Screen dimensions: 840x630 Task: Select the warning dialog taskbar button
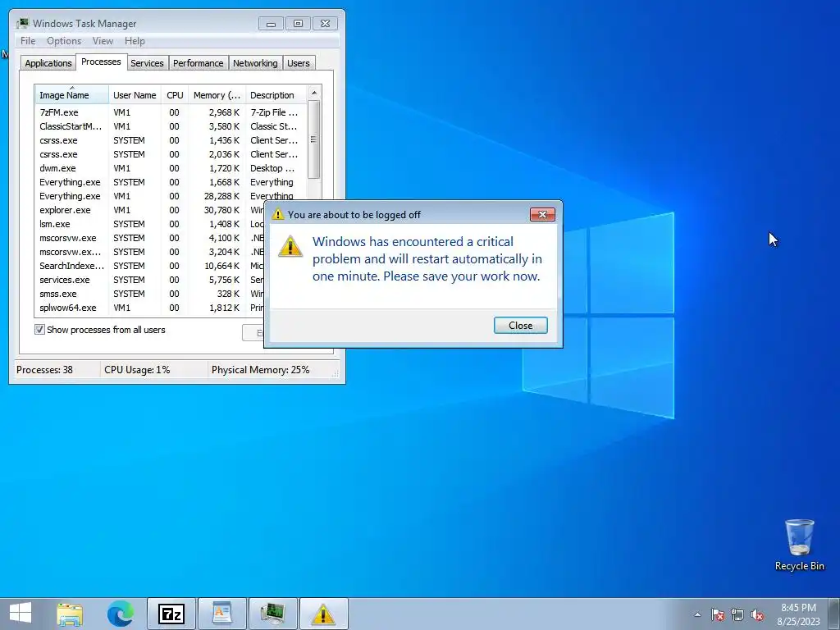pos(323,614)
